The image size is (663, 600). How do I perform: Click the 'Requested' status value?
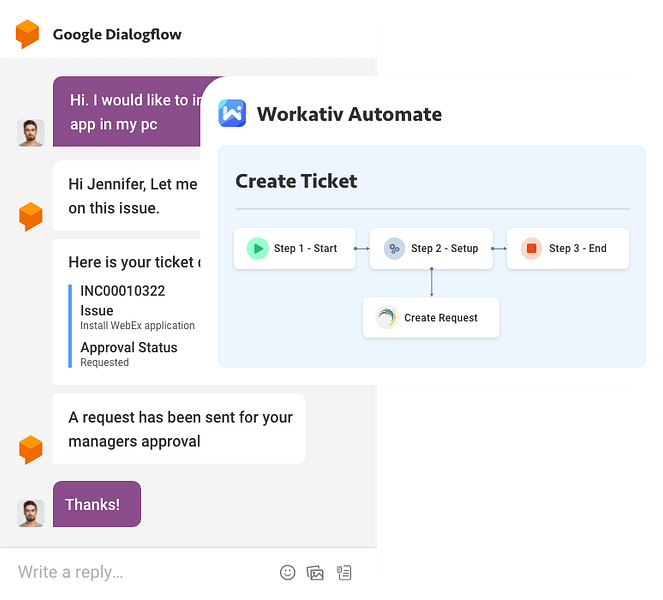tap(104, 362)
